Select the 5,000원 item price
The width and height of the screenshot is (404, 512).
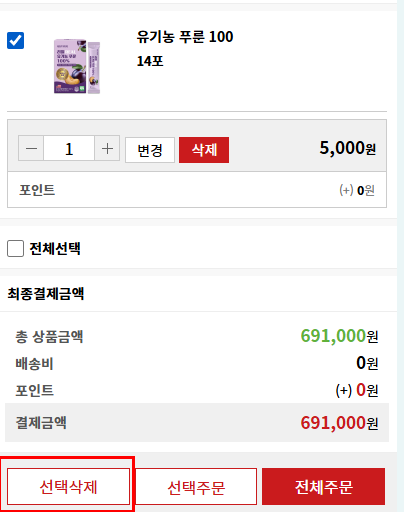pyautogui.click(x=348, y=148)
